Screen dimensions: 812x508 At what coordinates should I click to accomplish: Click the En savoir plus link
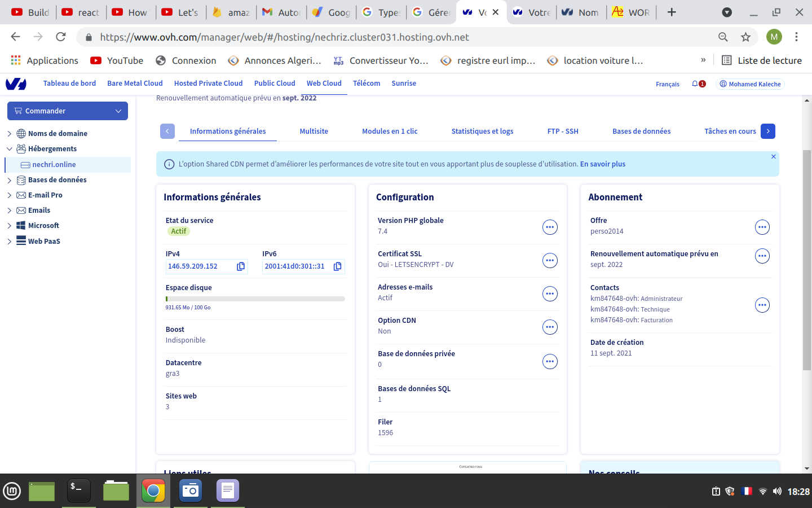click(602, 164)
